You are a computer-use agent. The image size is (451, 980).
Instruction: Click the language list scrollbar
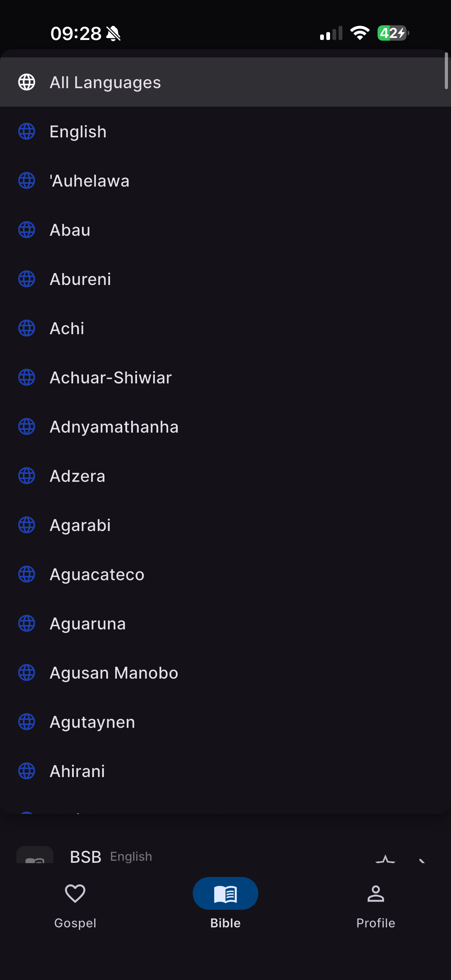(446, 71)
